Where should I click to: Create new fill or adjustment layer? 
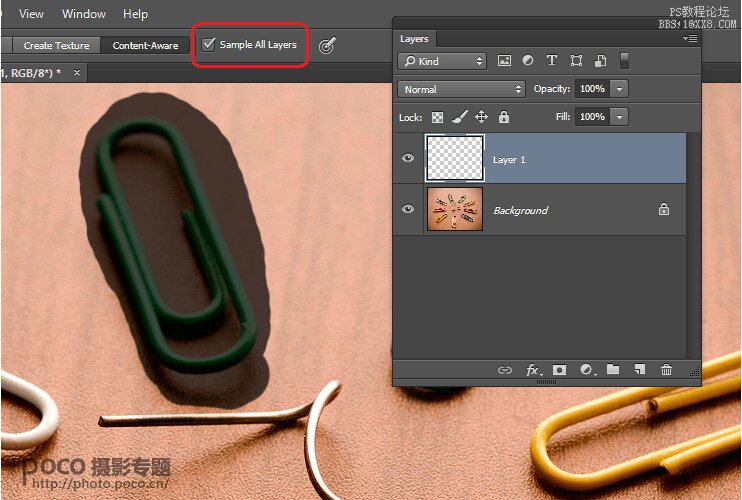click(x=587, y=370)
